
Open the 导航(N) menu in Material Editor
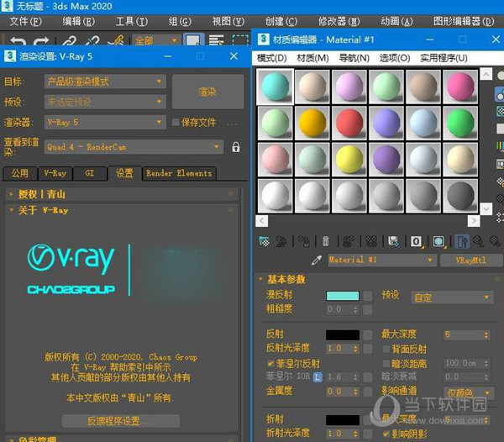click(354, 58)
